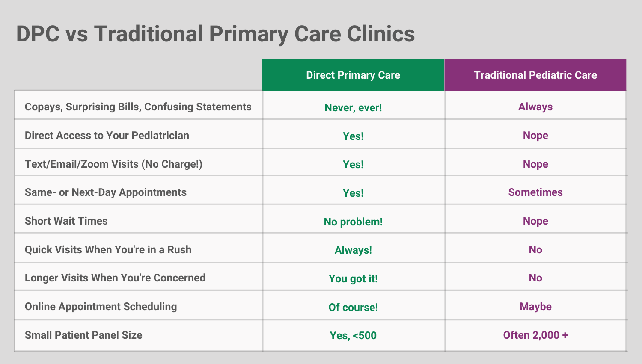Image resolution: width=642 pixels, height=364 pixels.
Task: Select the Short Wait Times row label
Action: click(x=66, y=221)
